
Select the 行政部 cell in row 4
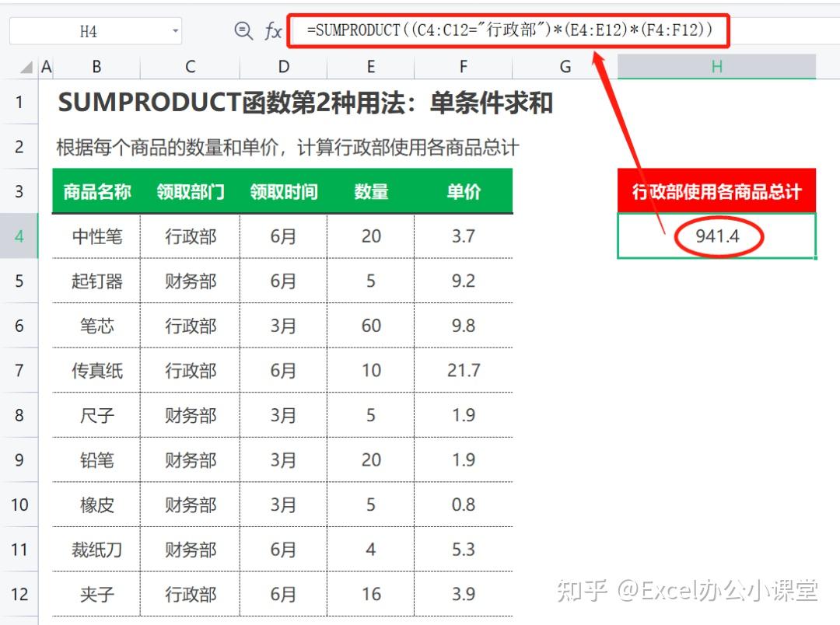pyautogui.click(x=189, y=236)
